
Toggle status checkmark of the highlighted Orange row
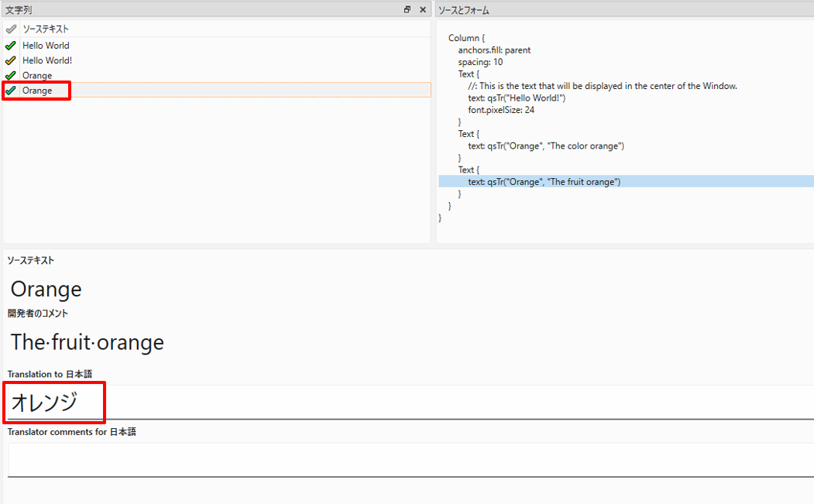10,91
